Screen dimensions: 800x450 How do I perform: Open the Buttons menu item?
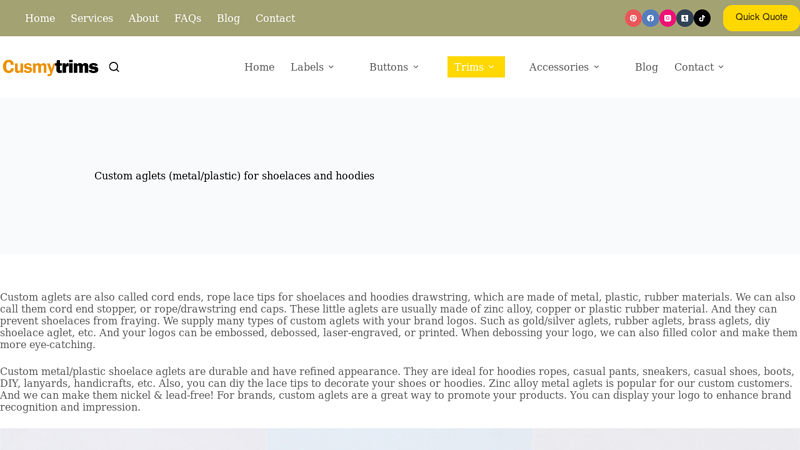pos(389,67)
